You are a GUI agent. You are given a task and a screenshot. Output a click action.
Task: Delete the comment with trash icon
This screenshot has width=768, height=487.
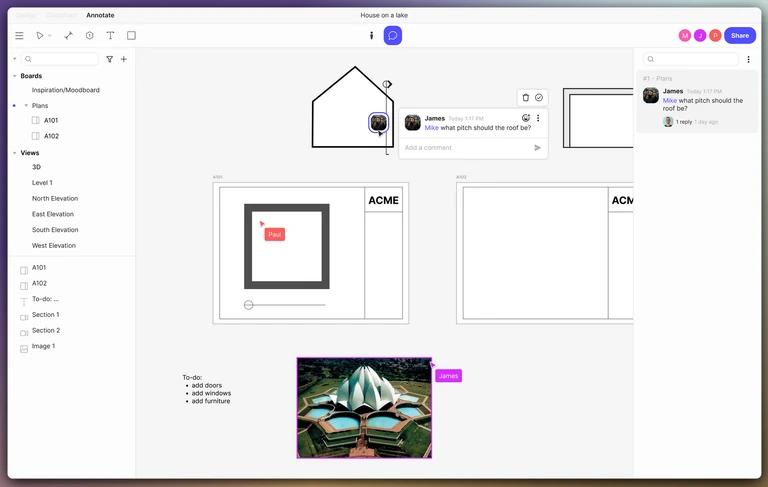click(x=526, y=97)
